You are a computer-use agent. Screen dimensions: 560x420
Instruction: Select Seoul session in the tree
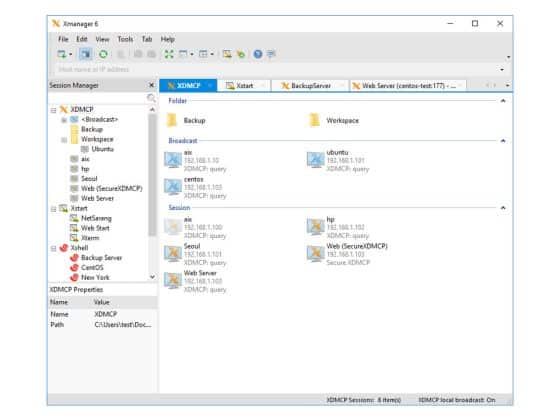click(x=89, y=179)
